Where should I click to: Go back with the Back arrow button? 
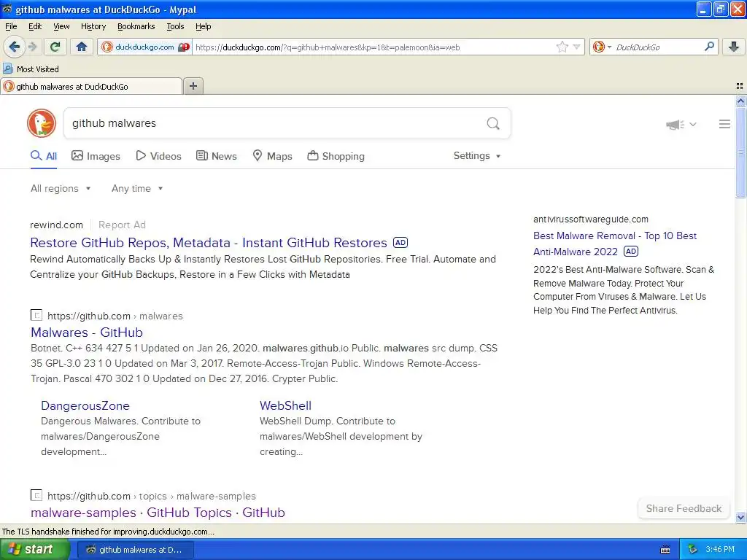(x=14, y=47)
